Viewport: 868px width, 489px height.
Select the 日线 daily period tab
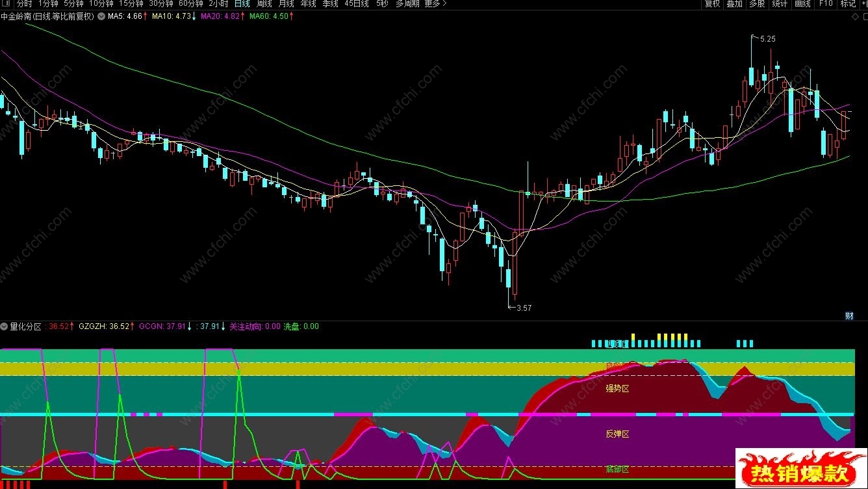pyautogui.click(x=242, y=4)
